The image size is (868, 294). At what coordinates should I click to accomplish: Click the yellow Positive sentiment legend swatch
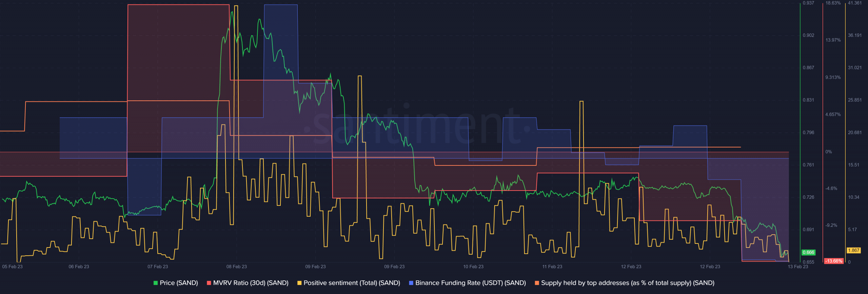(299, 283)
